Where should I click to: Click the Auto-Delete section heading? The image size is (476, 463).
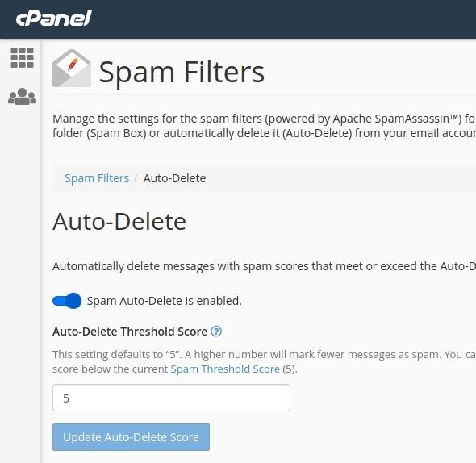(119, 222)
